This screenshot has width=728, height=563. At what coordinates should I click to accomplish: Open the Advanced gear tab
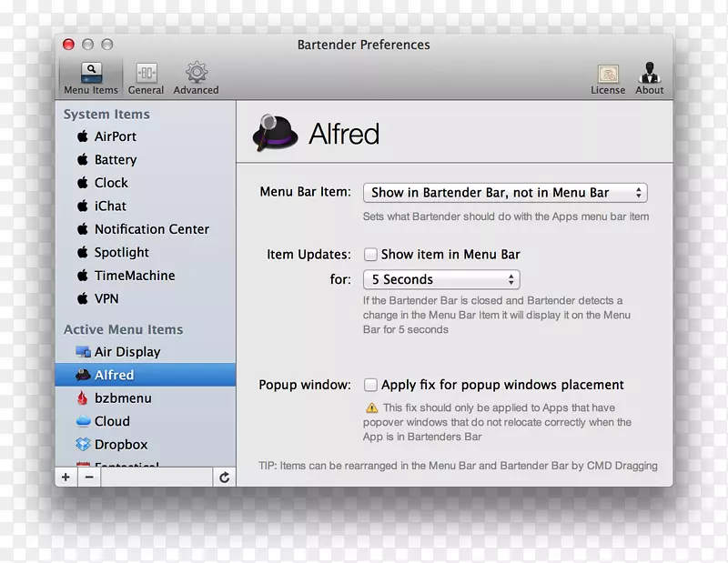196,78
